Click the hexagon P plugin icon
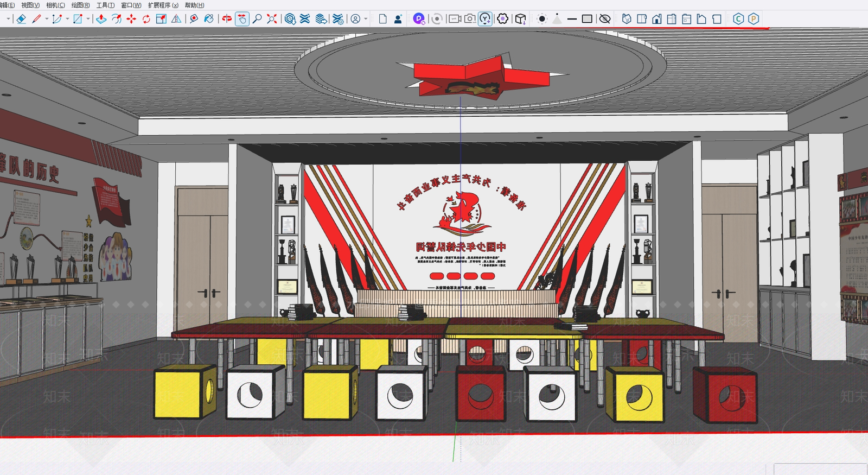 click(x=754, y=19)
